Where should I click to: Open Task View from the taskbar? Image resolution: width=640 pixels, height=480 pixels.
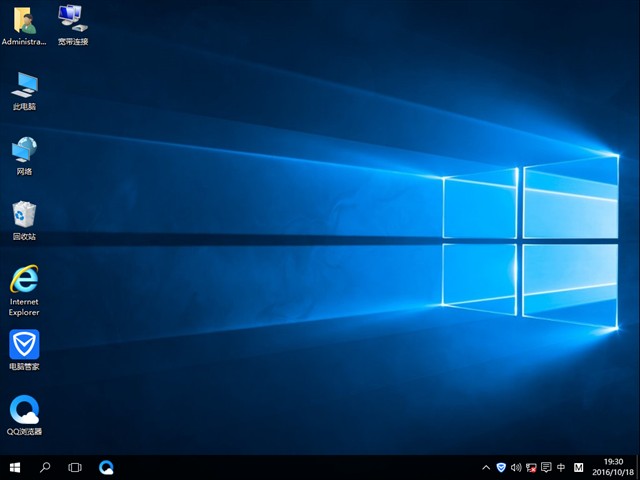pyautogui.click(x=75, y=467)
